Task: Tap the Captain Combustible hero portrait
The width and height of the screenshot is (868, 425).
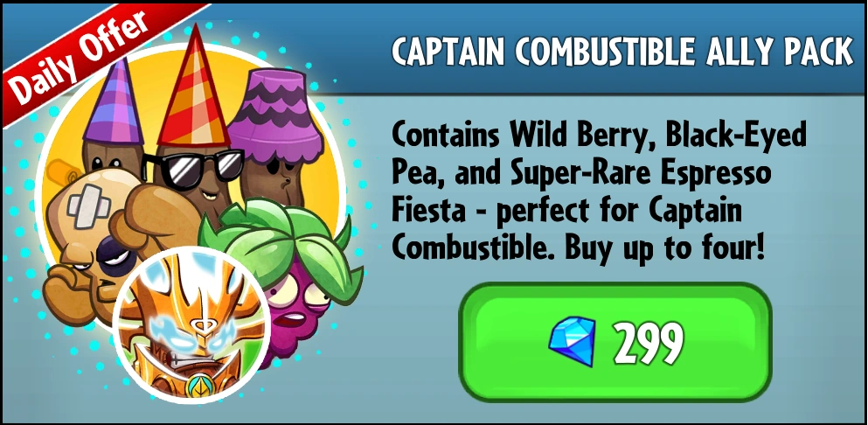Action: [x=192, y=324]
